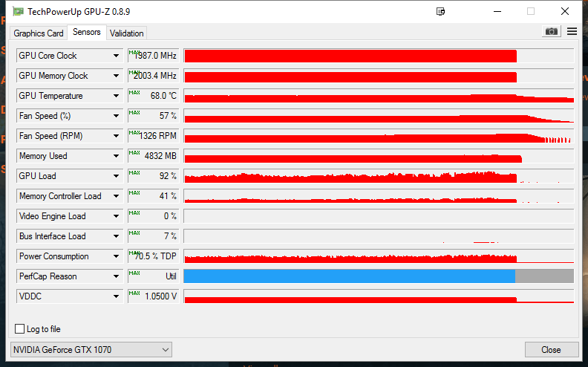The width and height of the screenshot is (588, 367).
Task: Switch to the Validation tab
Action: pyautogui.click(x=126, y=33)
